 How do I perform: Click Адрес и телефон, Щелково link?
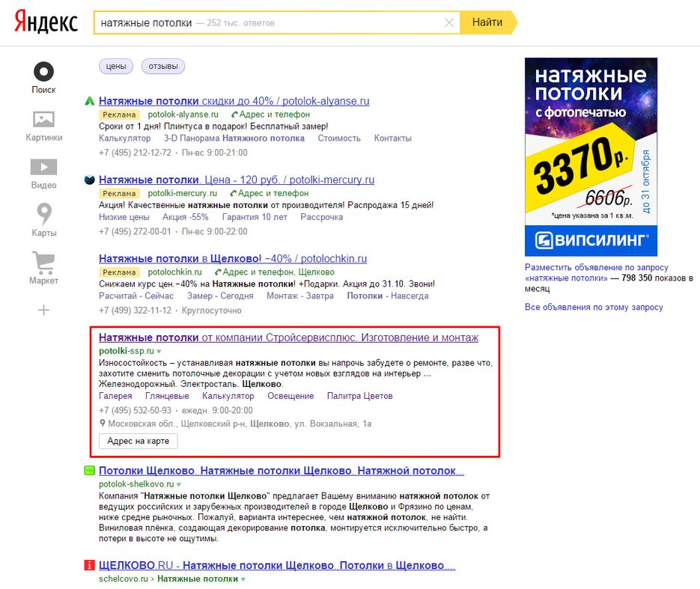click(278, 272)
